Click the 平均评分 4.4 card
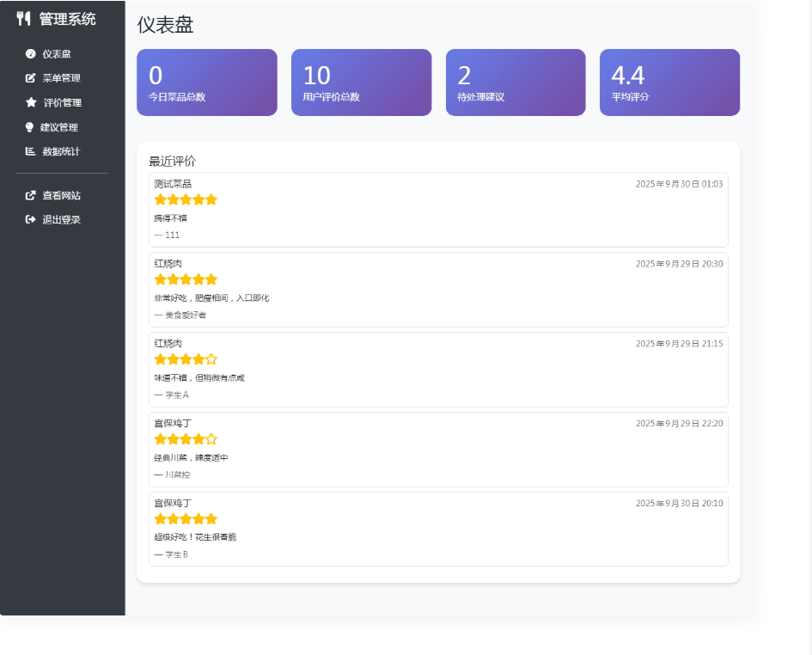812x655 pixels. [x=669, y=83]
